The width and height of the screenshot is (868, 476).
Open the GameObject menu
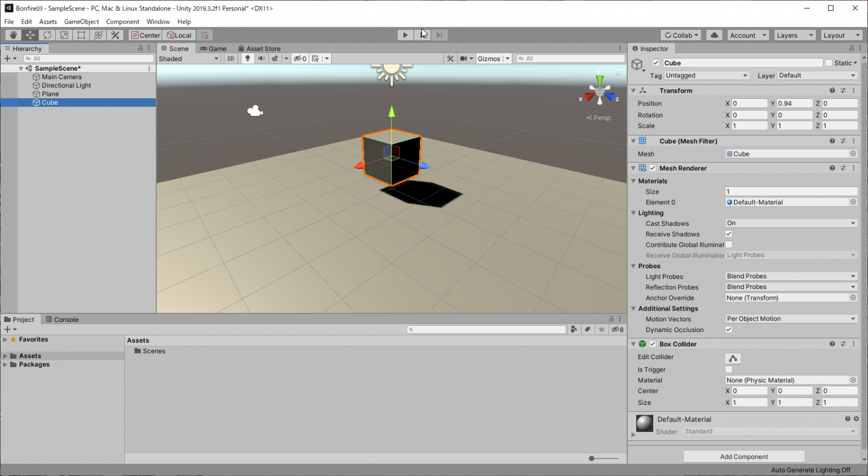pyautogui.click(x=81, y=21)
